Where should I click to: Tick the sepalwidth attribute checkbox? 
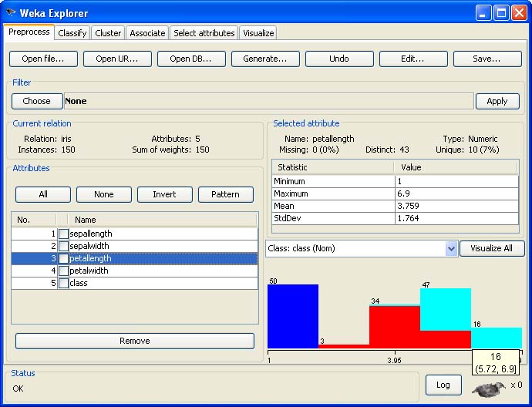click(x=63, y=246)
